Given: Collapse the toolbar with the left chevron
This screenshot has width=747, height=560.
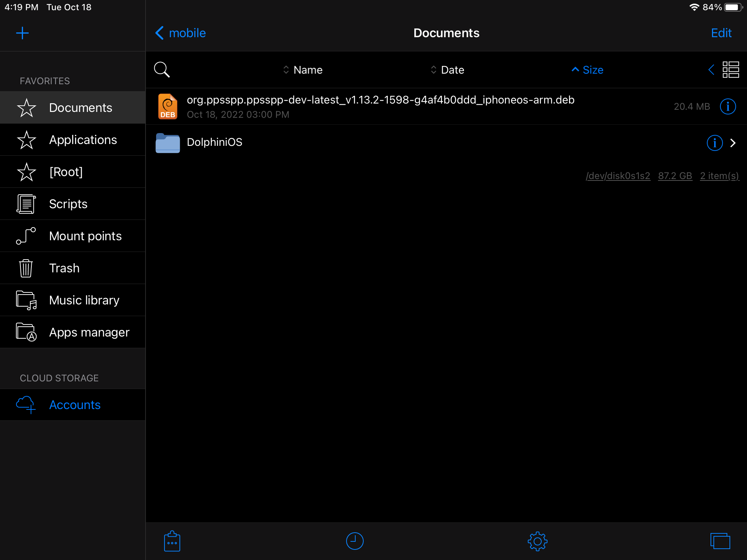Looking at the screenshot, I should click(x=711, y=70).
